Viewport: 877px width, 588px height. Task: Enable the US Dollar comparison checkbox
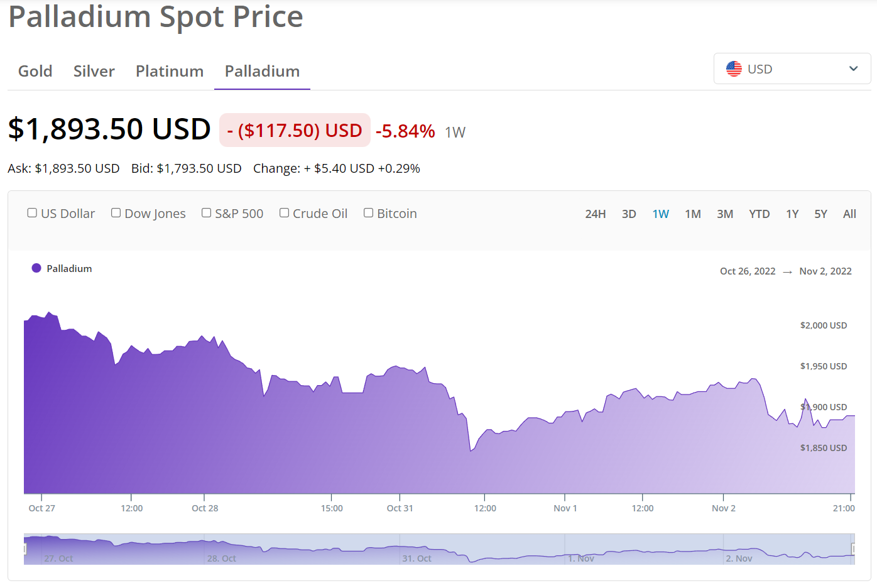(32, 213)
